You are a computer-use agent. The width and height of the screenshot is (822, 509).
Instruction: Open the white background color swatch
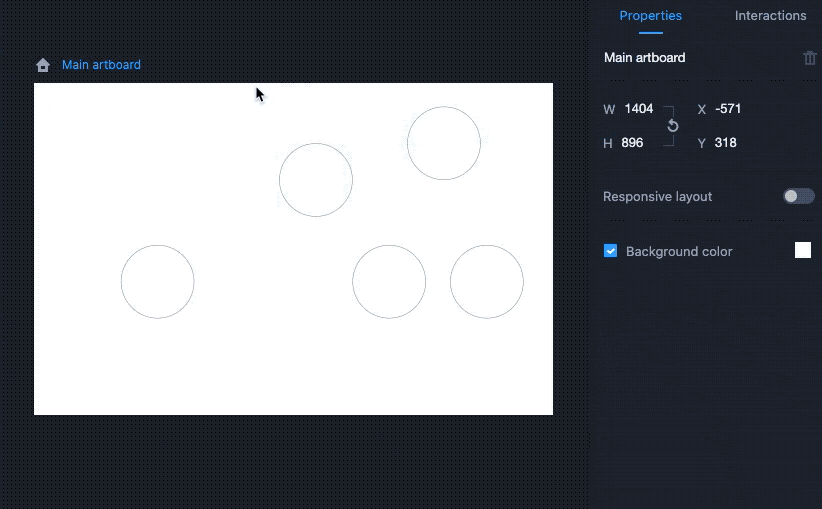click(803, 250)
